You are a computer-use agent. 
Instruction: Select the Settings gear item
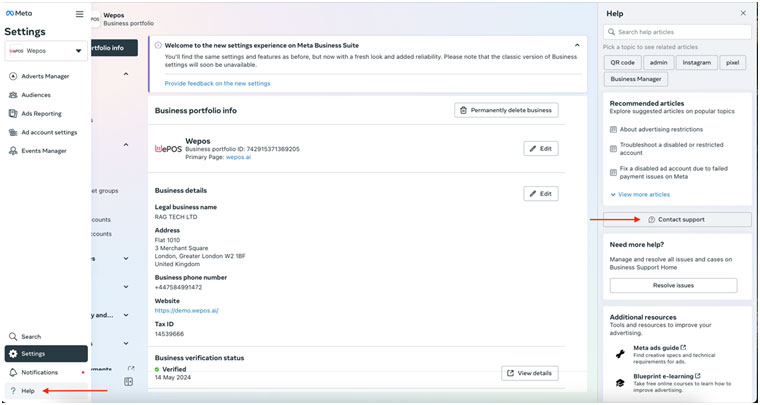(x=46, y=354)
